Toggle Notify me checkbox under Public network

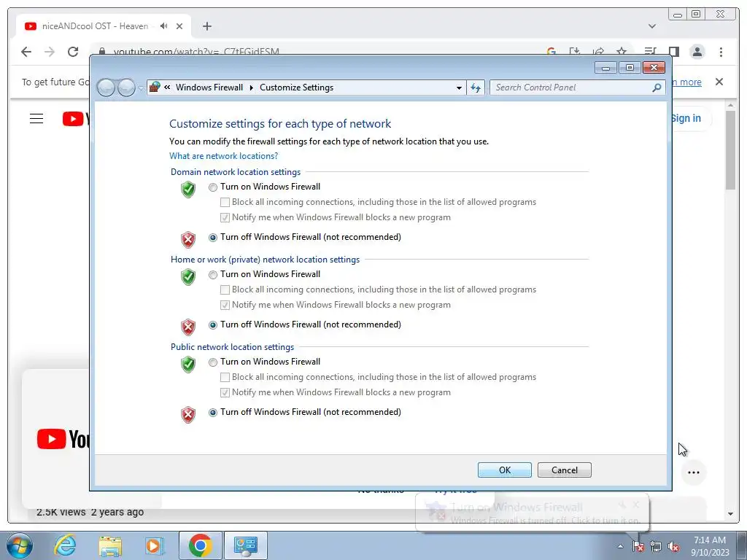(225, 393)
